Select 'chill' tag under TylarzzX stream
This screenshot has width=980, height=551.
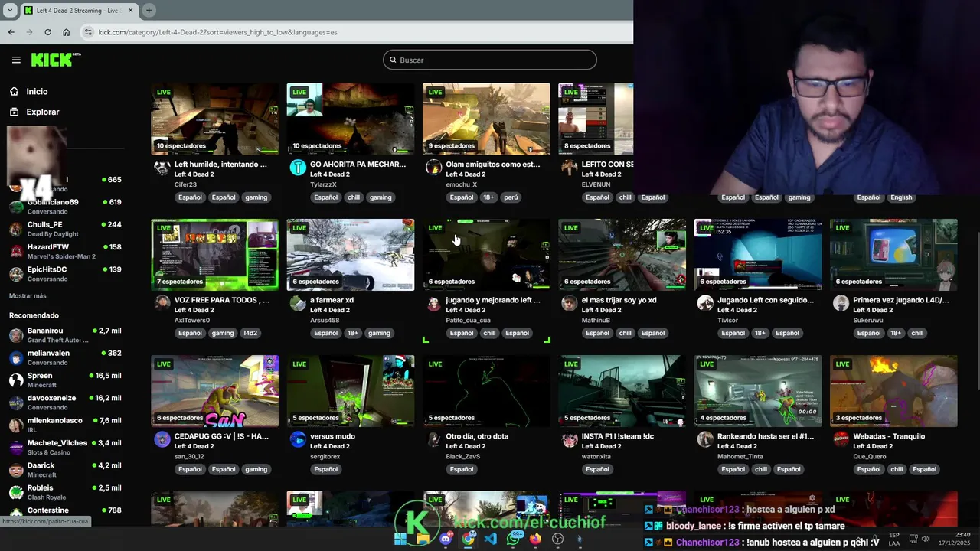tap(353, 197)
